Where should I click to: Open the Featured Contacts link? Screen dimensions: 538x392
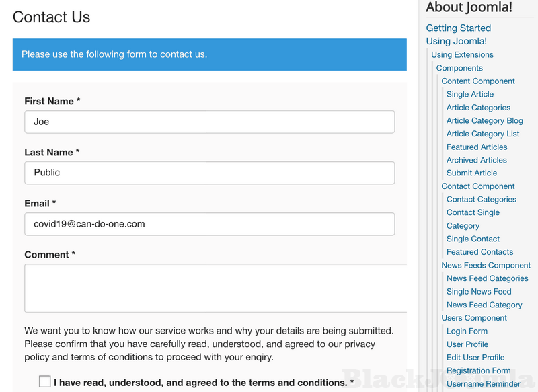pos(479,252)
